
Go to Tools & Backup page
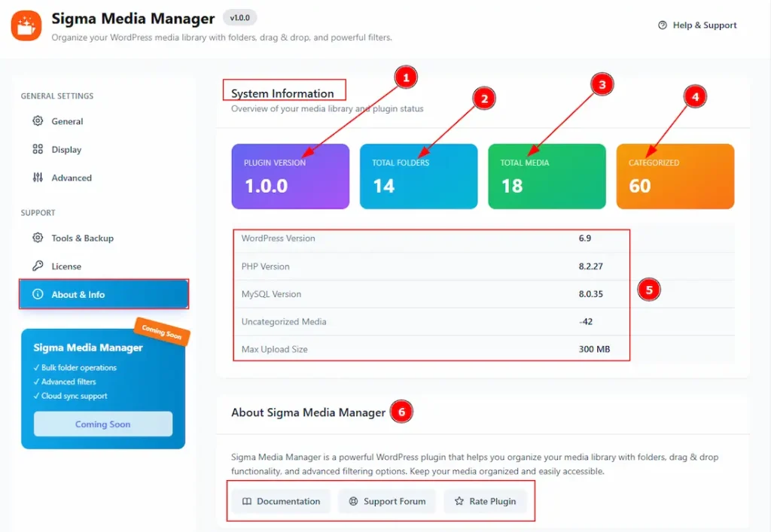tap(82, 238)
